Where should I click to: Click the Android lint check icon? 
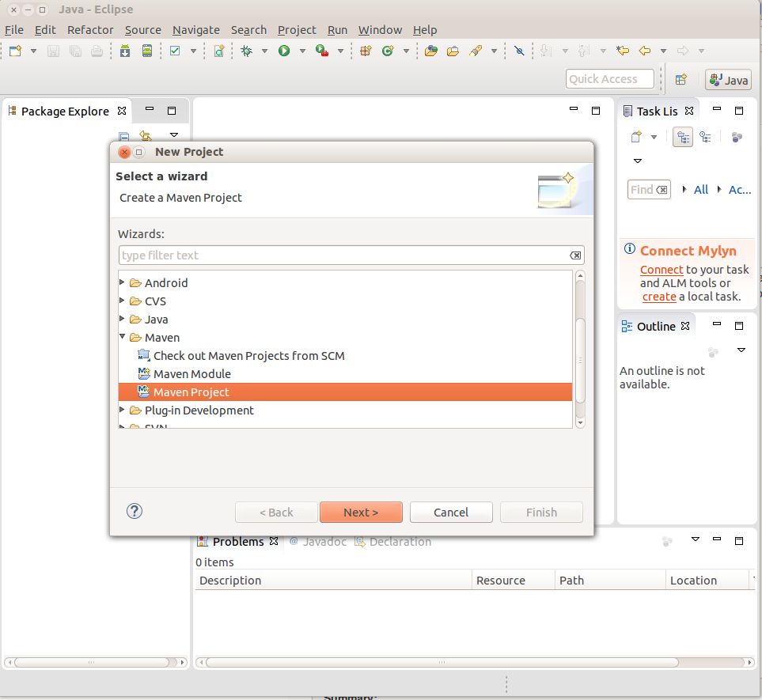[175, 51]
